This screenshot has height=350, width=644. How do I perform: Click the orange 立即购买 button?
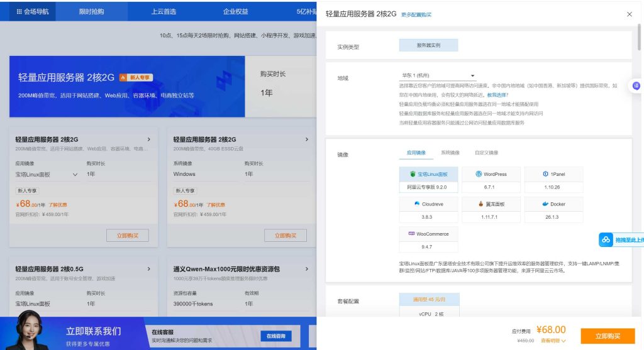[608, 336]
